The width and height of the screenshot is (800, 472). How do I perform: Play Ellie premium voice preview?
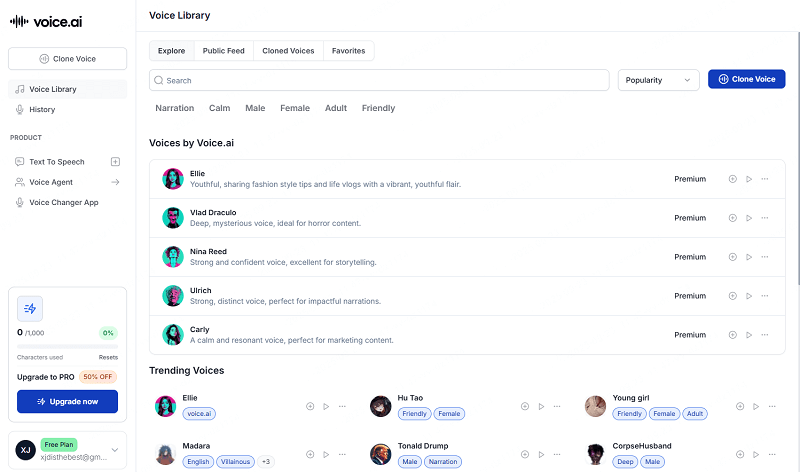click(749, 179)
